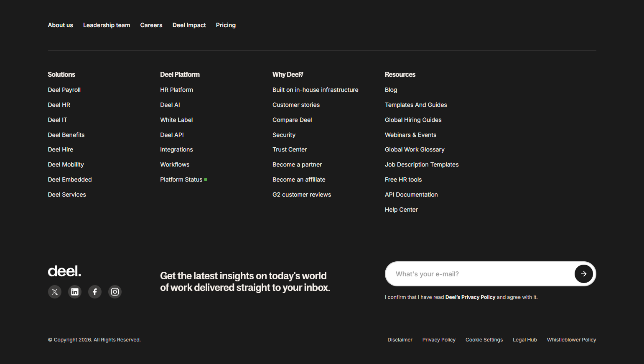Visit the Blog
This screenshot has width=644, height=364.
click(x=391, y=90)
